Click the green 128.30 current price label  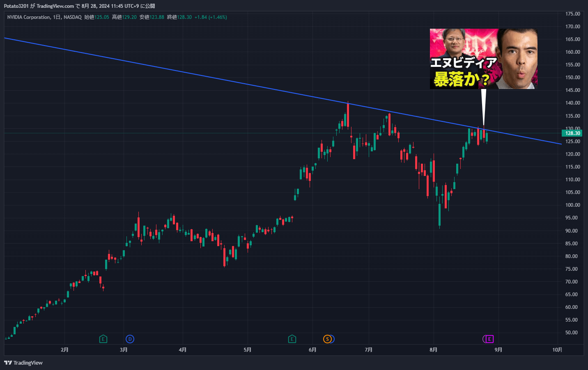pos(572,133)
